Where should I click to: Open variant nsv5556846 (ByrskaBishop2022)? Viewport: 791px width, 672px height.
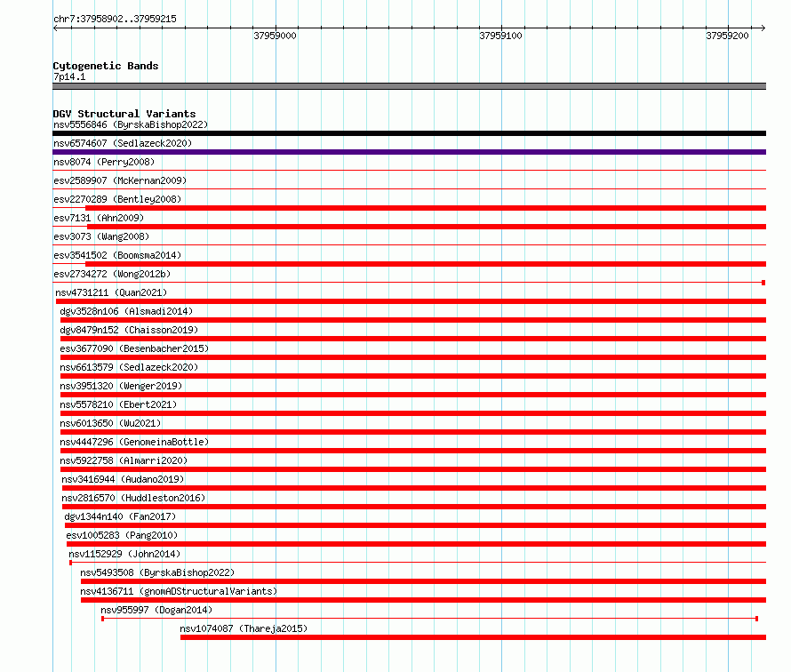131,124
